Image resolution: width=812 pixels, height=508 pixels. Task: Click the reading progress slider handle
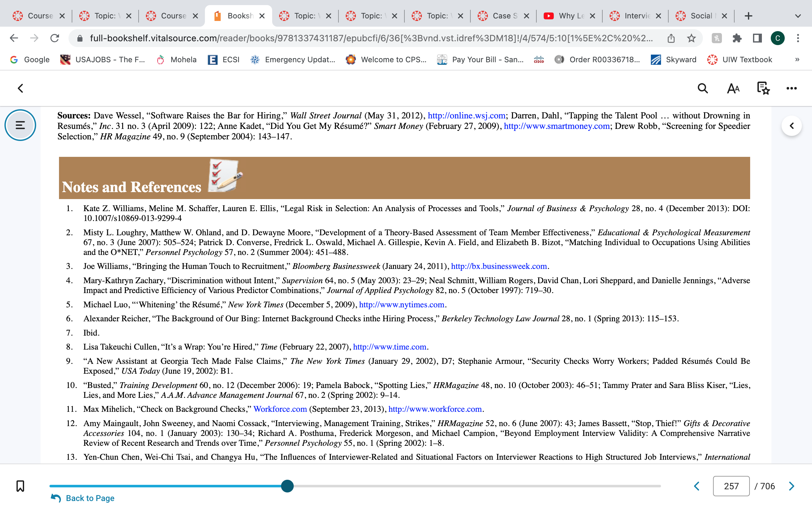coord(287,486)
